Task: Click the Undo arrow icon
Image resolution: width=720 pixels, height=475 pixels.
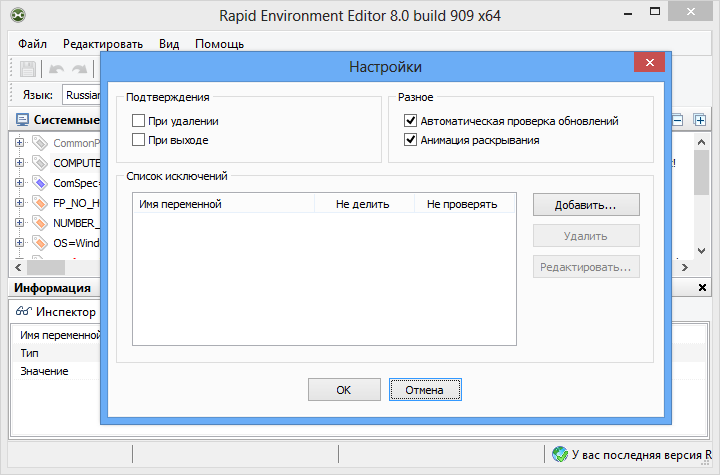Action: tap(56, 69)
